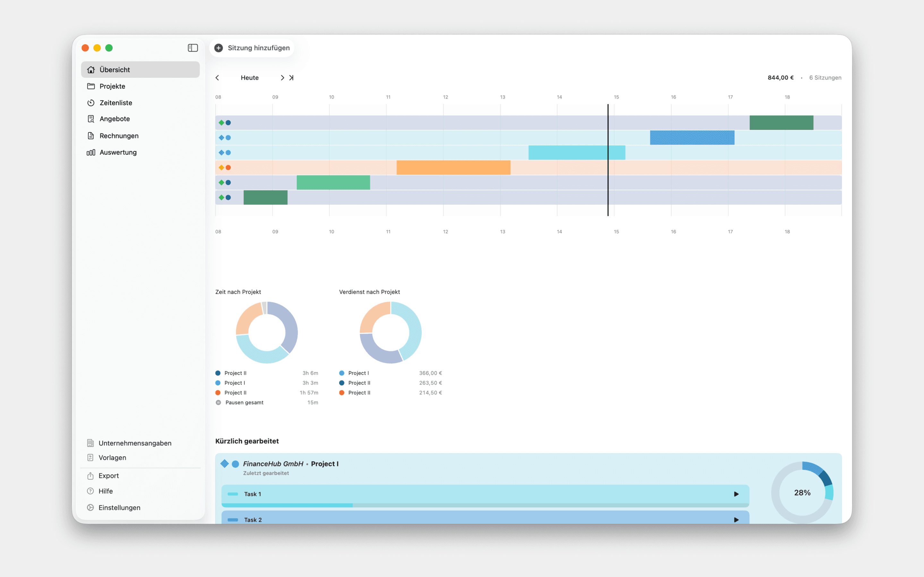Image resolution: width=924 pixels, height=577 pixels.
Task: Start the timer for Task 2
Action: 736,519
